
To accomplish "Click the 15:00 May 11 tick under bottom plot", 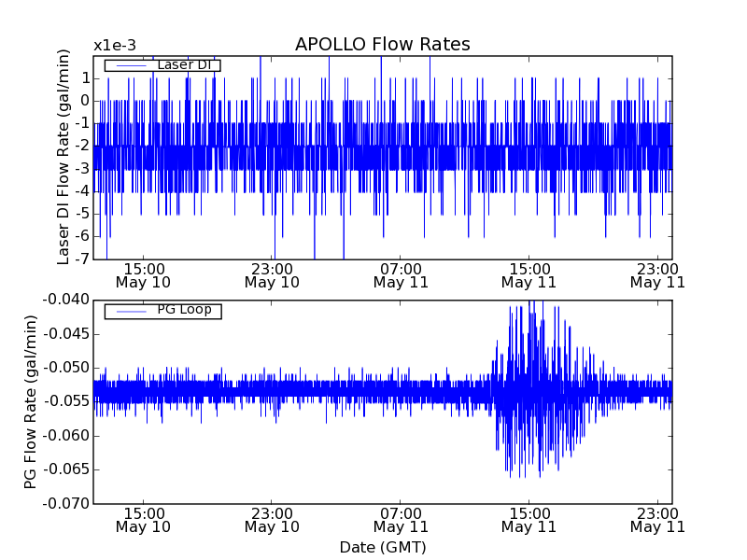I will [x=529, y=520].
